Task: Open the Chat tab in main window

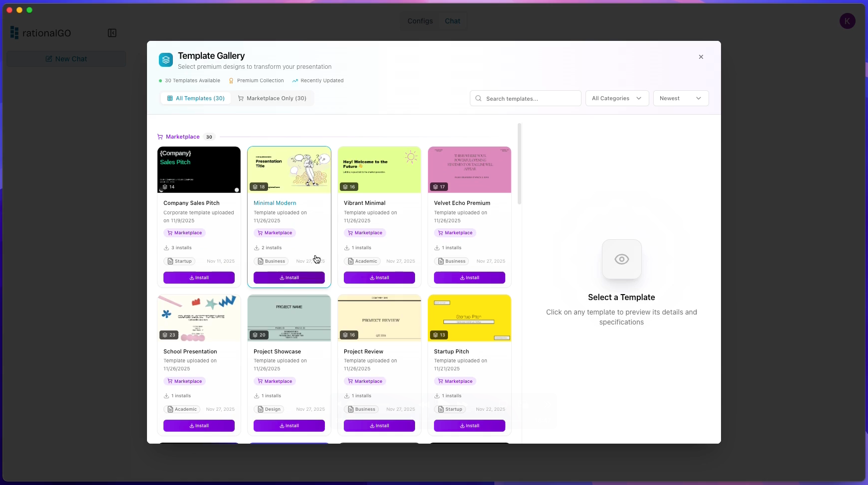Action: click(x=452, y=21)
